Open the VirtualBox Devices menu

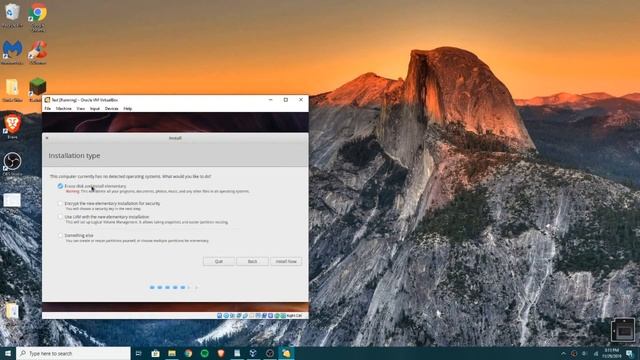coord(111,109)
